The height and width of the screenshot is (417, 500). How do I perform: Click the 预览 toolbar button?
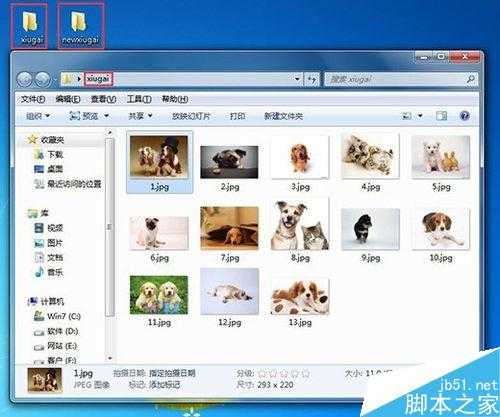tap(84, 116)
